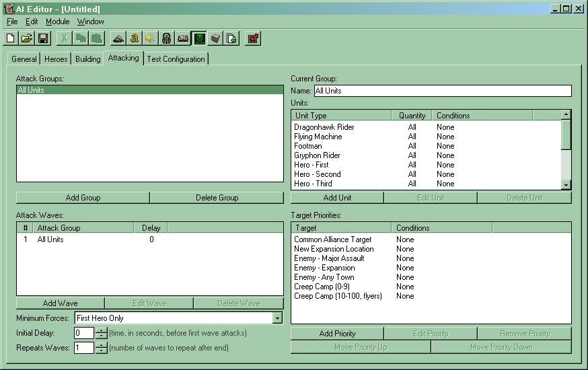The height and width of the screenshot is (370, 588).
Task: Open the Sound Editor speaker icon
Action: click(x=151, y=38)
